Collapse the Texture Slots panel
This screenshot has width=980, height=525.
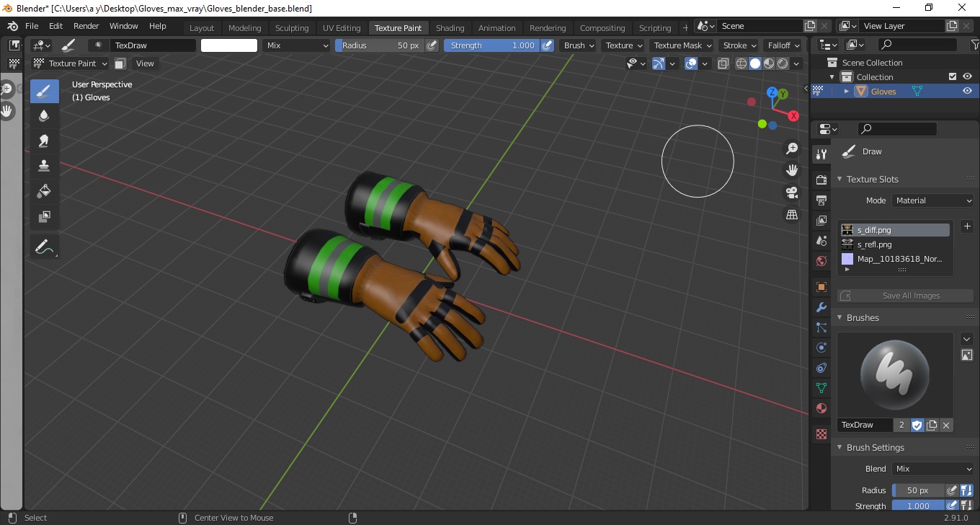click(x=872, y=179)
